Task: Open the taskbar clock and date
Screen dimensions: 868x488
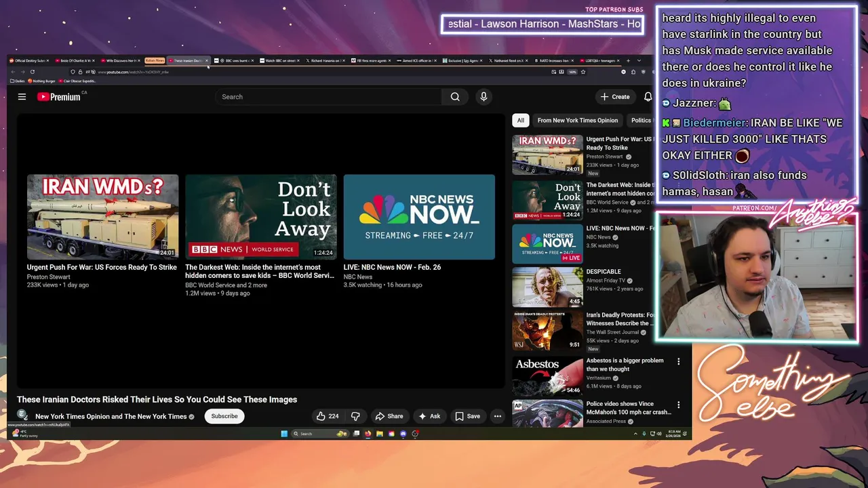Action: point(673,434)
